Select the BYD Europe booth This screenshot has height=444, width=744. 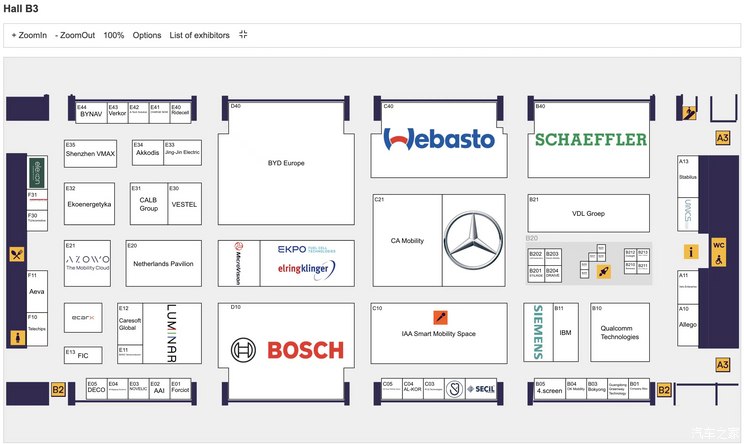click(286, 162)
